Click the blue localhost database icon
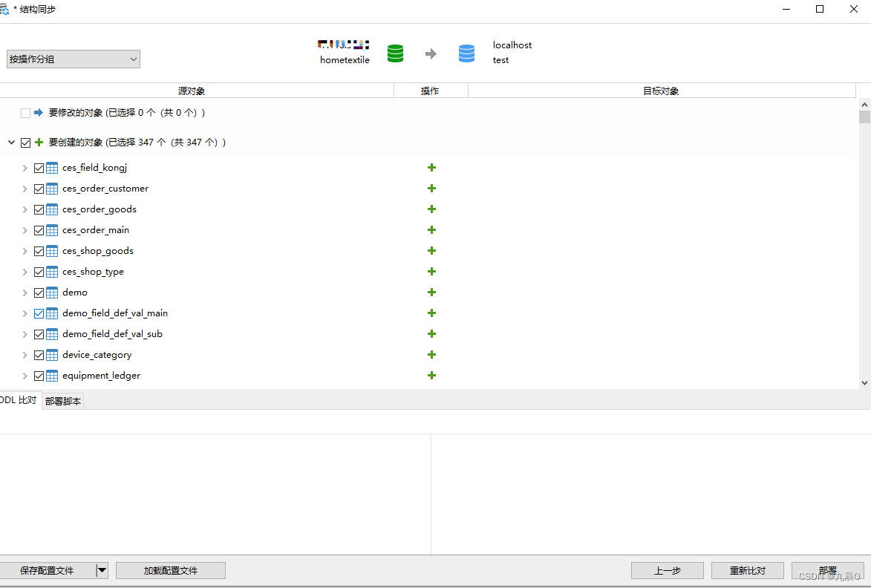This screenshot has width=871, height=588. point(466,53)
